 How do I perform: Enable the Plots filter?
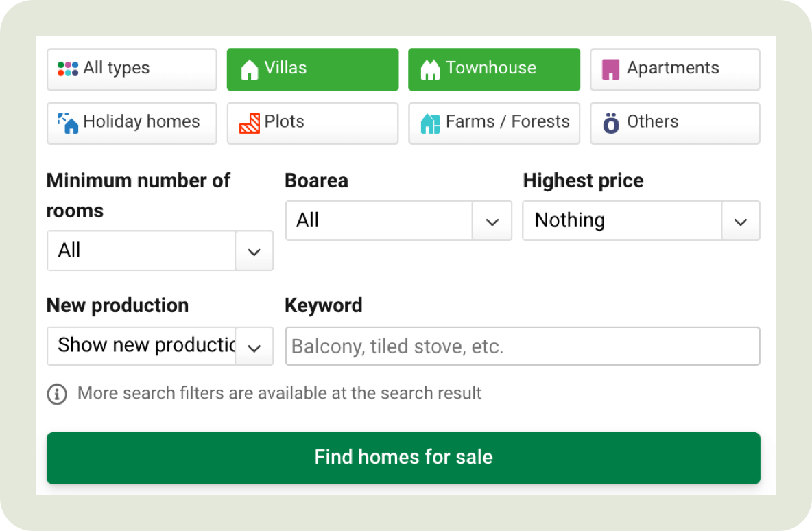click(x=313, y=123)
